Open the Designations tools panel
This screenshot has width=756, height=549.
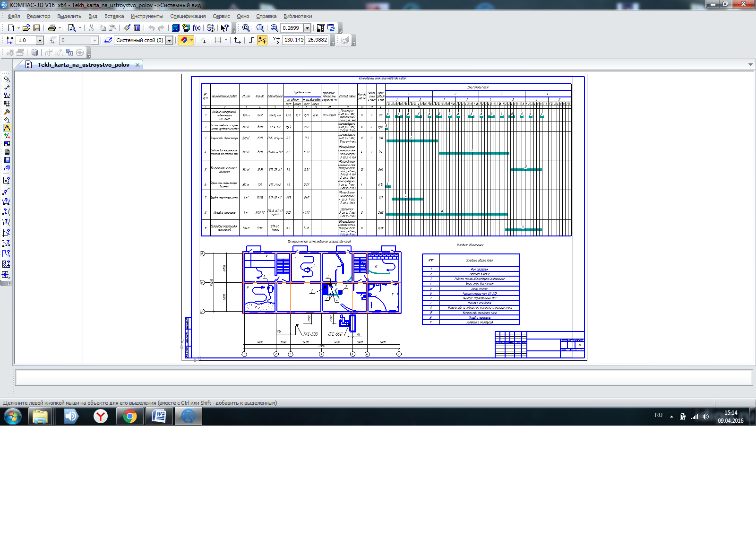[x=7, y=96]
